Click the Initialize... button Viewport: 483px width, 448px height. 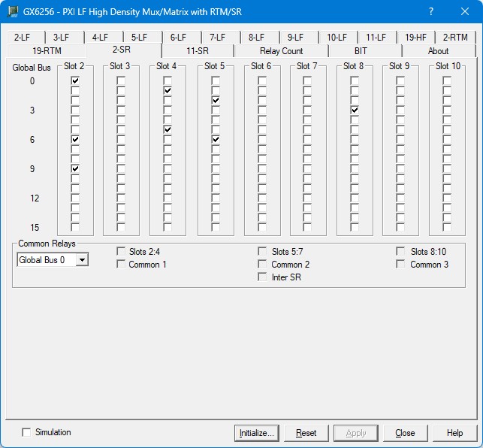click(258, 433)
